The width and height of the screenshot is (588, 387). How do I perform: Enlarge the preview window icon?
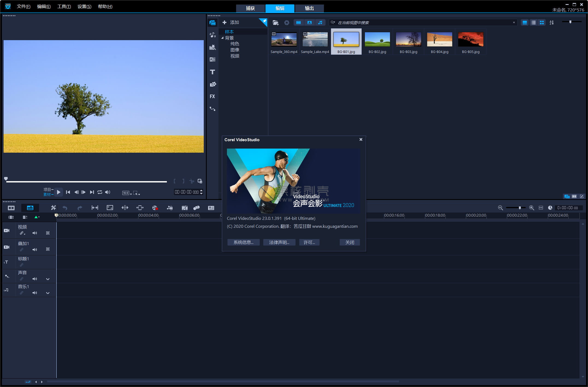(x=200, y=181)
